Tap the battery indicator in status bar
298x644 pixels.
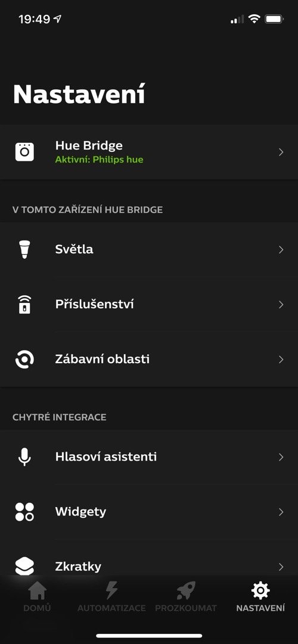point(274,19)
